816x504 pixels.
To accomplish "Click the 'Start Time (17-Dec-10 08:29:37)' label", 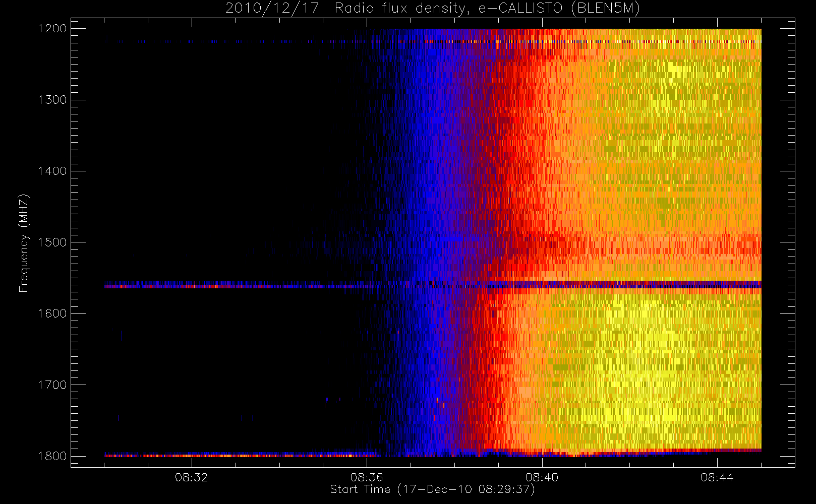I will click(x=432, y=489).
